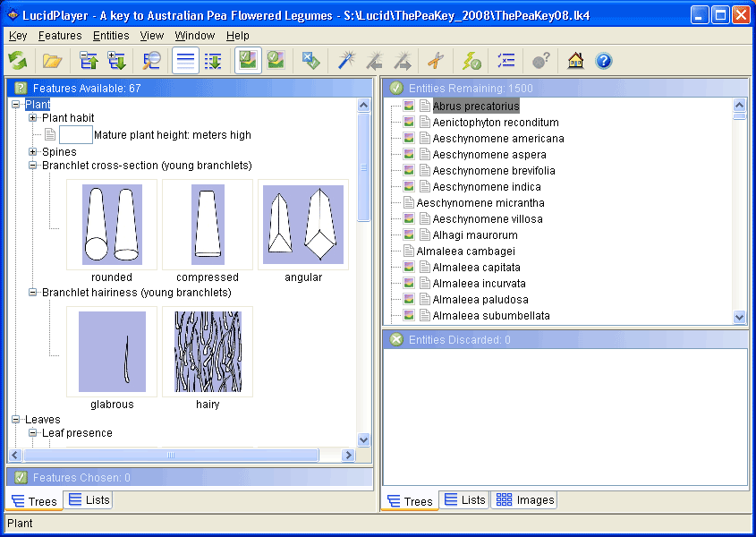The height and width of the screenshot is (537, 756).
Task: Click the home icon in toolbar
Action: tap(576, 61)
